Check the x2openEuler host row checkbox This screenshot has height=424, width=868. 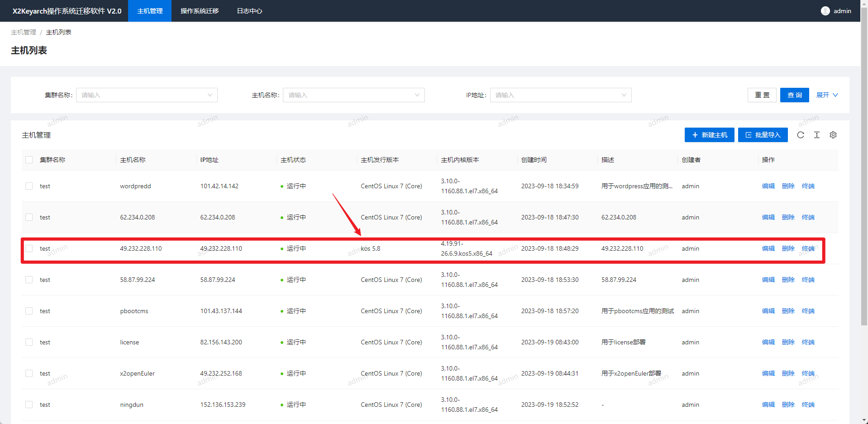pyautogui.click(x=29, y=373)
